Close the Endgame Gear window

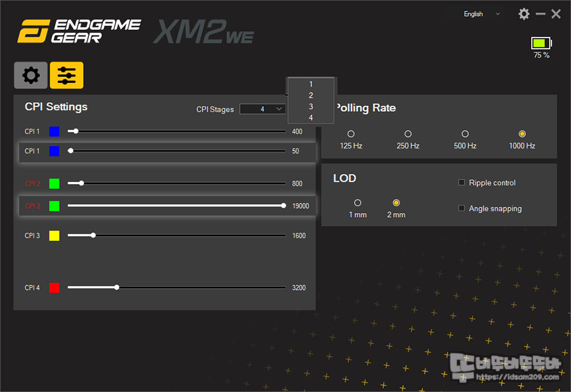click(x=556, y=14)
